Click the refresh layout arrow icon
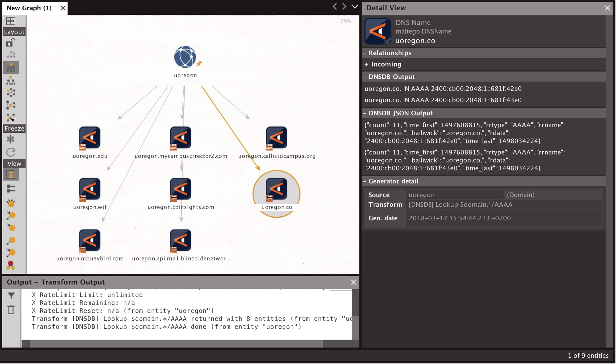 point(11,152)
